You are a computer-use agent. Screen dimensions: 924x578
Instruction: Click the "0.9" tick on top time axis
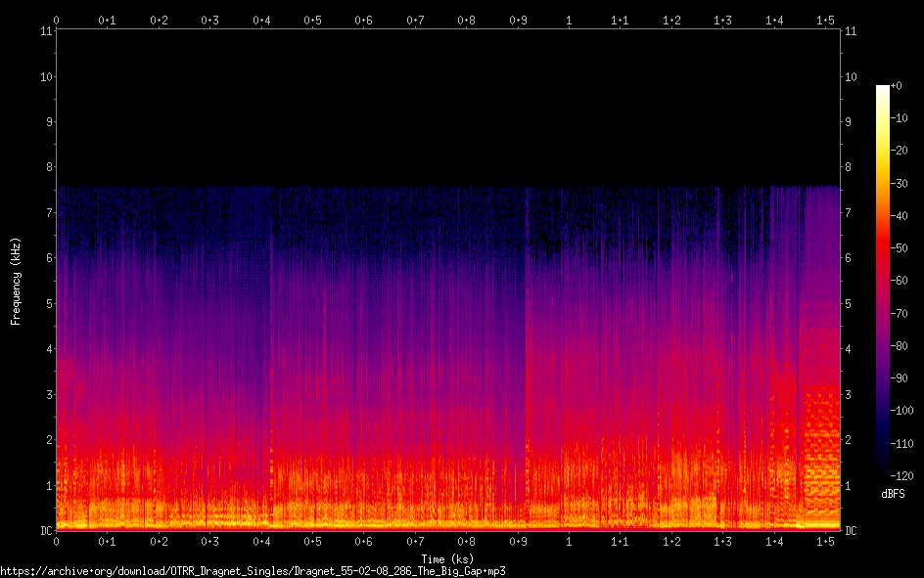(518, 20)
